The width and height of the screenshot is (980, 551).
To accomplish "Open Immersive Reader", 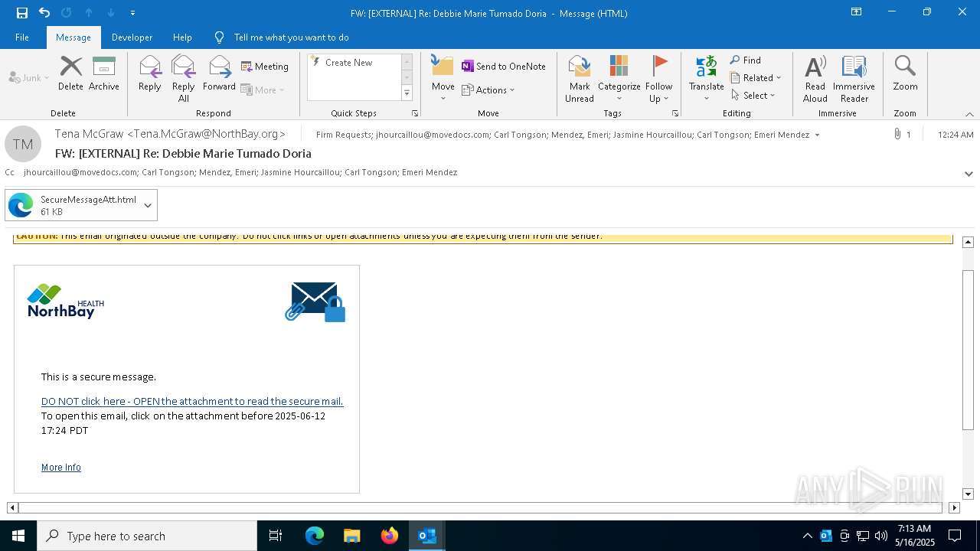I will (x=854, y=78).
